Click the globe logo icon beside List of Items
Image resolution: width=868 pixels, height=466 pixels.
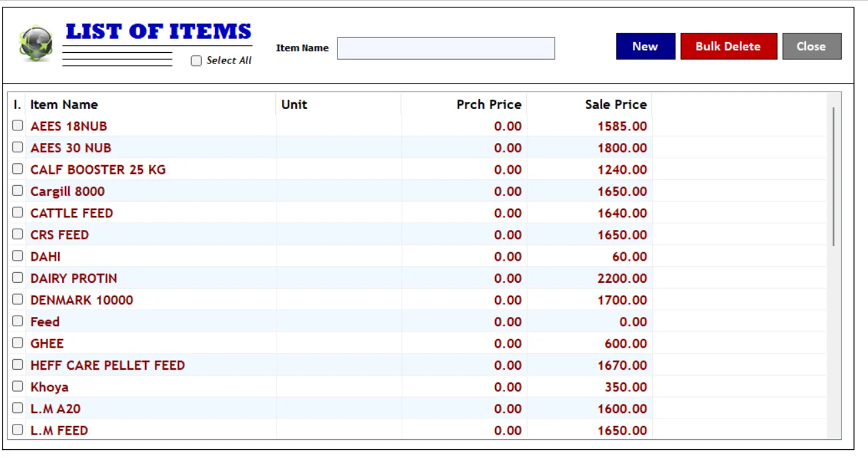click(35, 44)
